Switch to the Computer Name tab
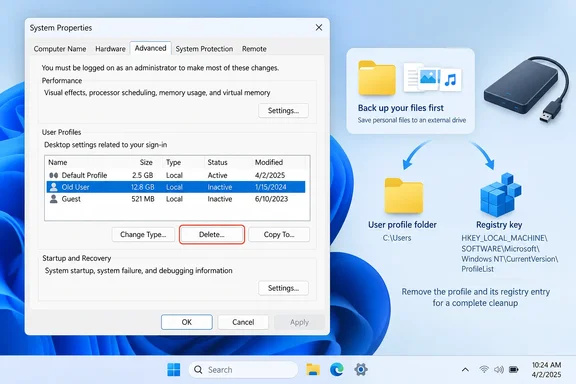Screen dimensions: 576x384 coord(60,49)
